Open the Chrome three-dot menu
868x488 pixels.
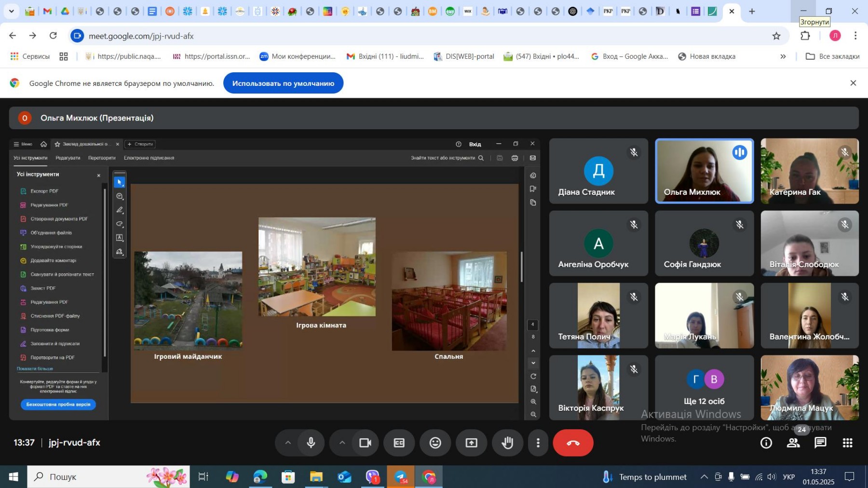click(x=855, y=36)
